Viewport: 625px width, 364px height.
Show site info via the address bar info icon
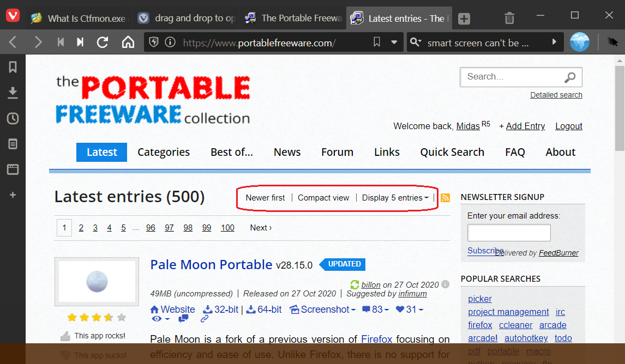[170, 42]
